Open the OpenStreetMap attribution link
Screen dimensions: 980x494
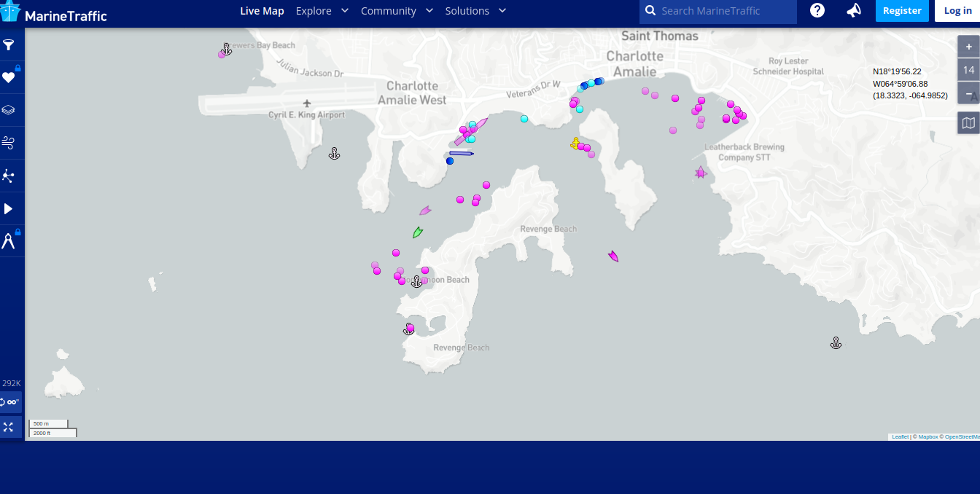962,437
